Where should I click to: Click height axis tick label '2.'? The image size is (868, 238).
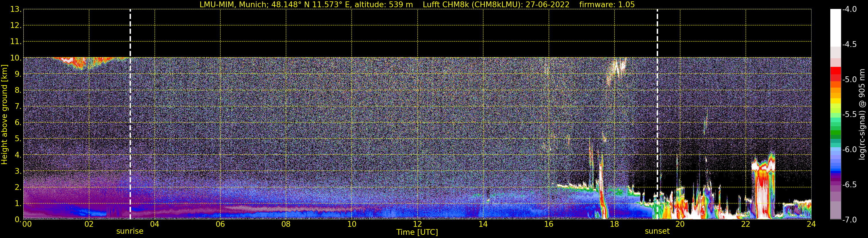pyautogui.click(x=18, y=188)
